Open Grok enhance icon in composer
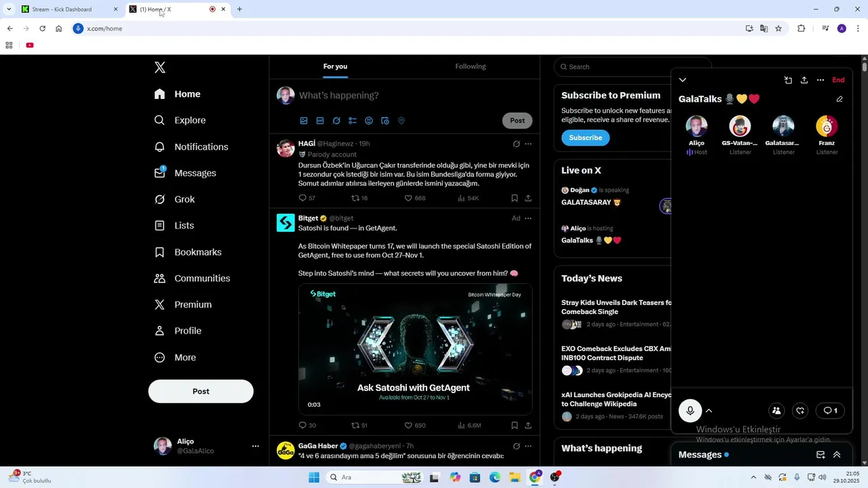This screenshot has height=488, width=868. 336,121
